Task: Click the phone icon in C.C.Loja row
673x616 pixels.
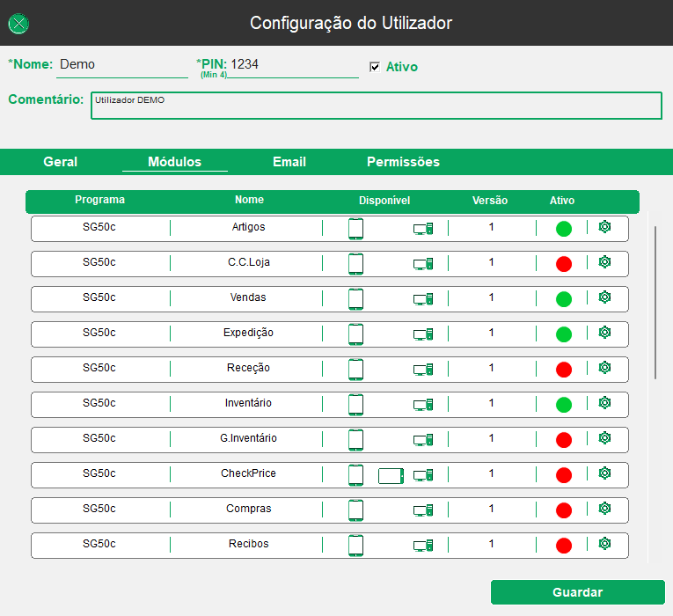Action: pos(355,264)
